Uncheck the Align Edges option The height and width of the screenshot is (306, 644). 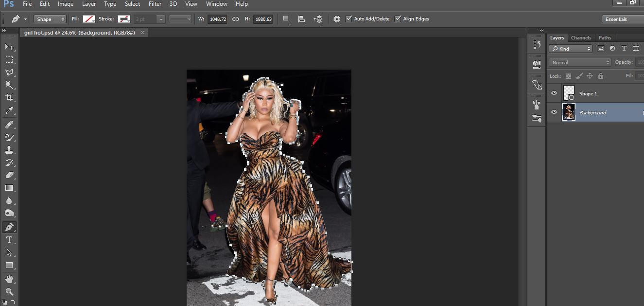coord(398,19)
